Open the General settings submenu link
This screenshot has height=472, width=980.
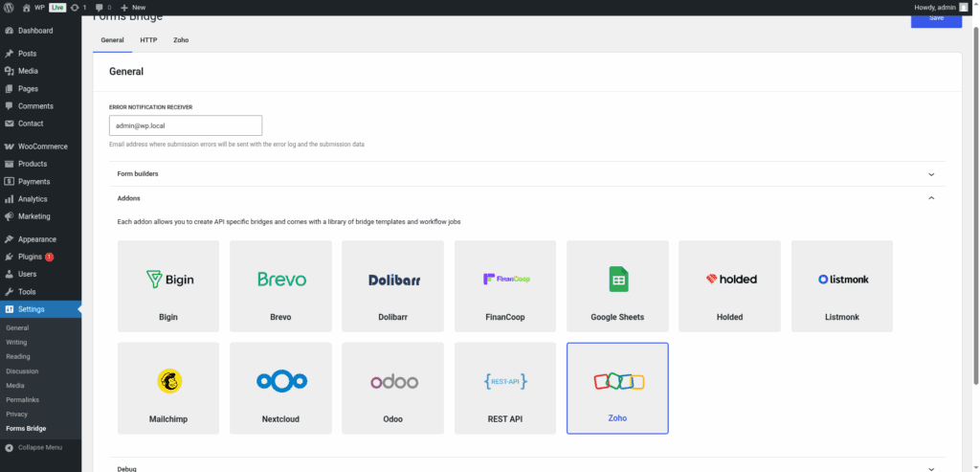point(17,327)
